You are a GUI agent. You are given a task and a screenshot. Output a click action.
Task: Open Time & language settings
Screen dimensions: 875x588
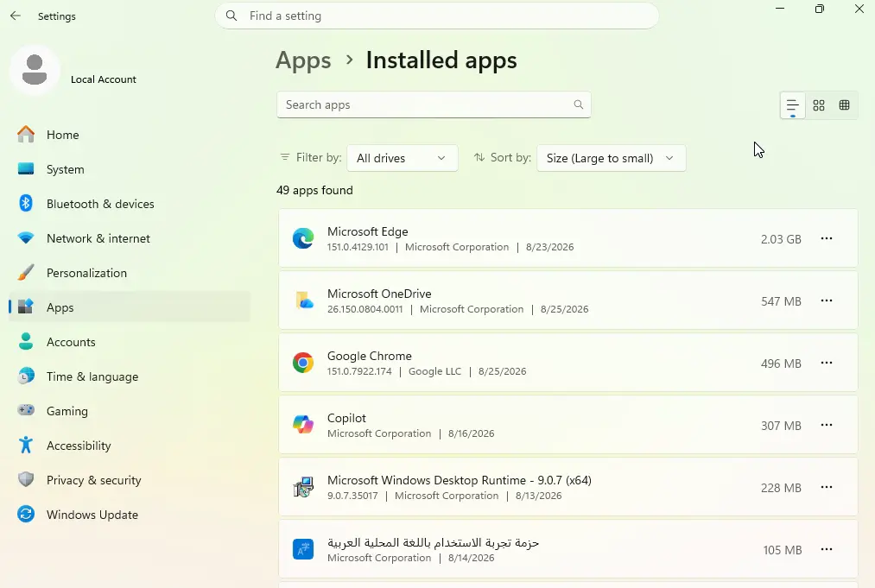(x=130, y=376)
